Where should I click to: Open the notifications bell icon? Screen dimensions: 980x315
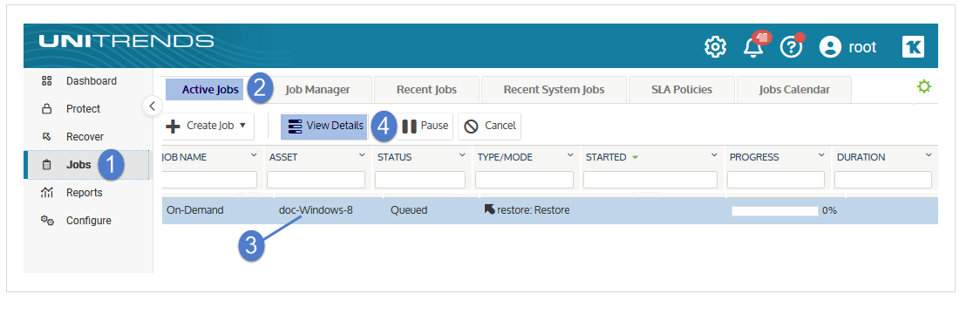tap(754, 47)
